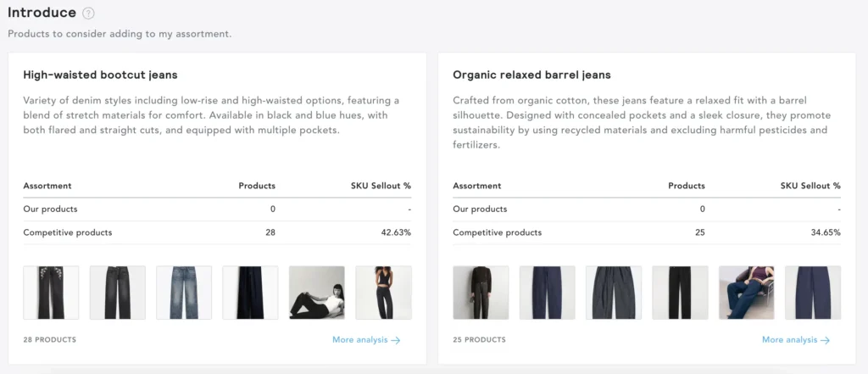This screenshot has height=374, width=868.
Task: Select last navy barrel jeans thumbnail
Action: click(x=813, y=293)
